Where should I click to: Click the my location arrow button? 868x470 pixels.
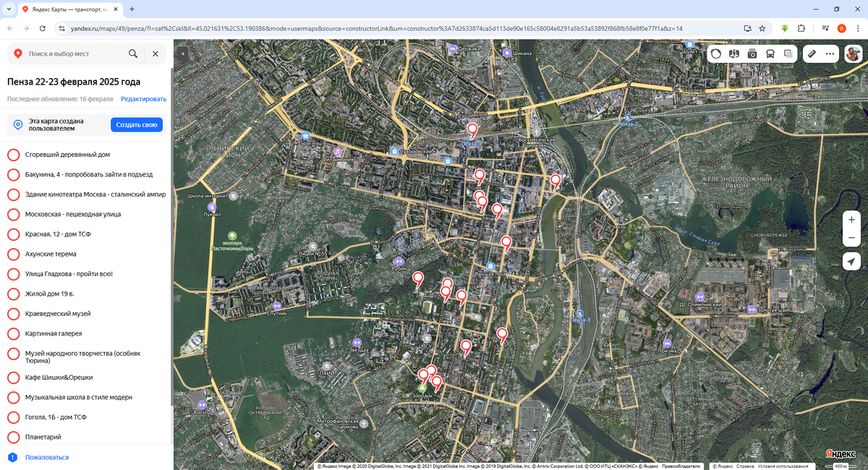pos(852,262)
